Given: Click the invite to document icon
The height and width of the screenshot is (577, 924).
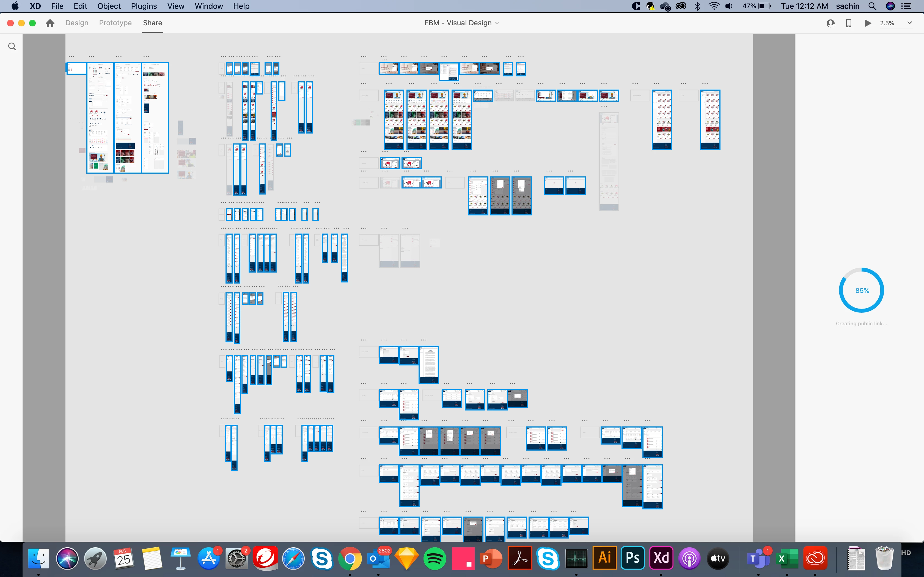Looking at the screenshot, I should pos(831,23).
